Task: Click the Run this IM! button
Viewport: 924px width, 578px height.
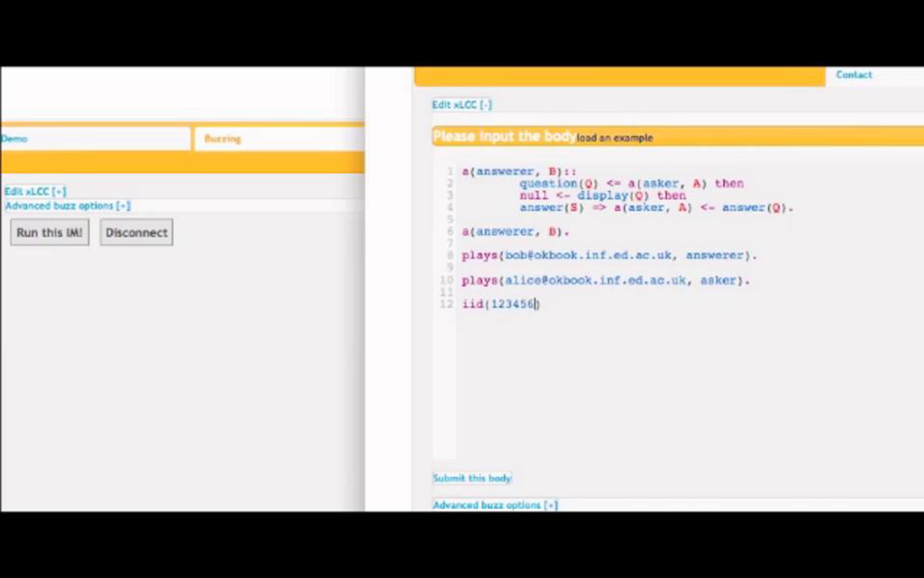Action: (50, 232)
